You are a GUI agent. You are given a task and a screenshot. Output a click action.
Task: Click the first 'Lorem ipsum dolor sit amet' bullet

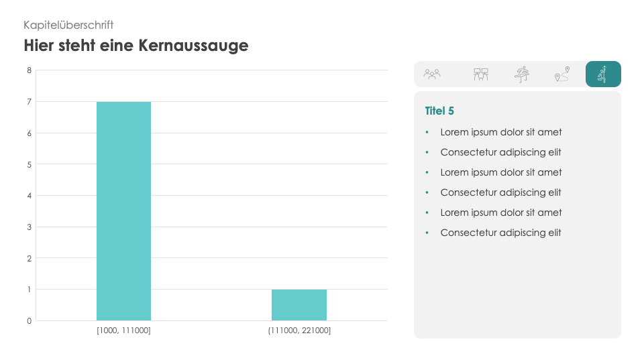[501, 132]
